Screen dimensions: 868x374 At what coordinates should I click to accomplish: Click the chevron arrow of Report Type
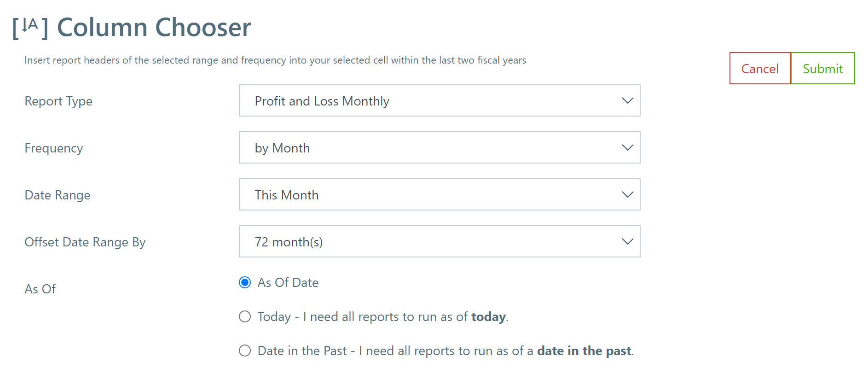coord(627,100)
